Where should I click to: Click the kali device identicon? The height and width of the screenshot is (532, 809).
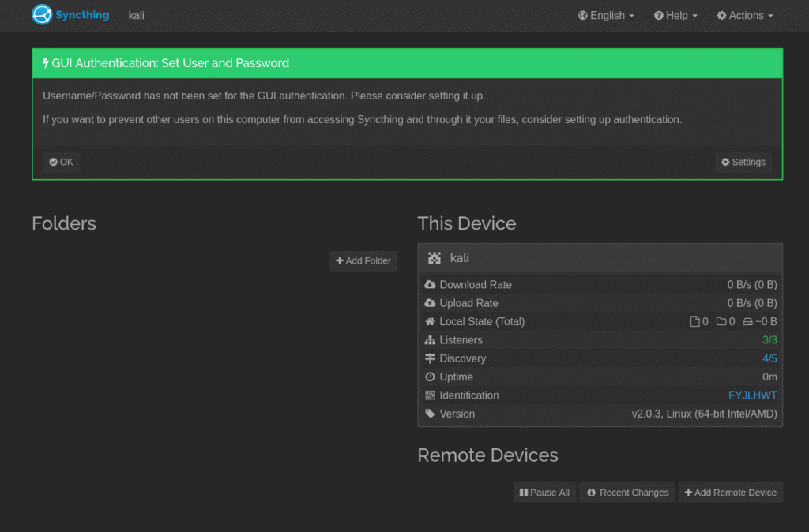coord(435,258)
